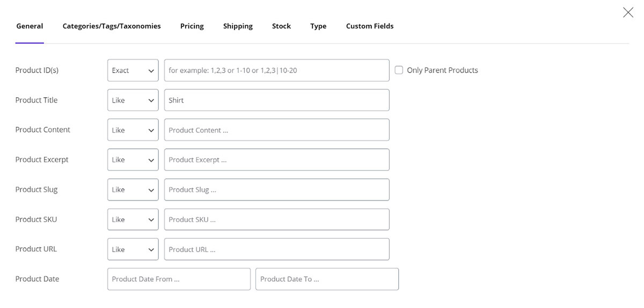Close the filter panel with X icon
Screen dimensions: 644x308
click(x=628, y=12)
